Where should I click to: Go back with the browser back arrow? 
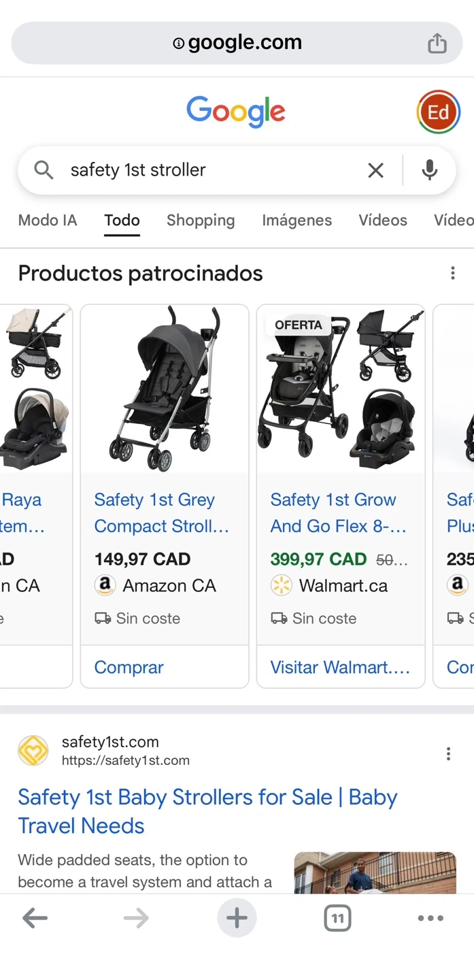coord(35,919)
